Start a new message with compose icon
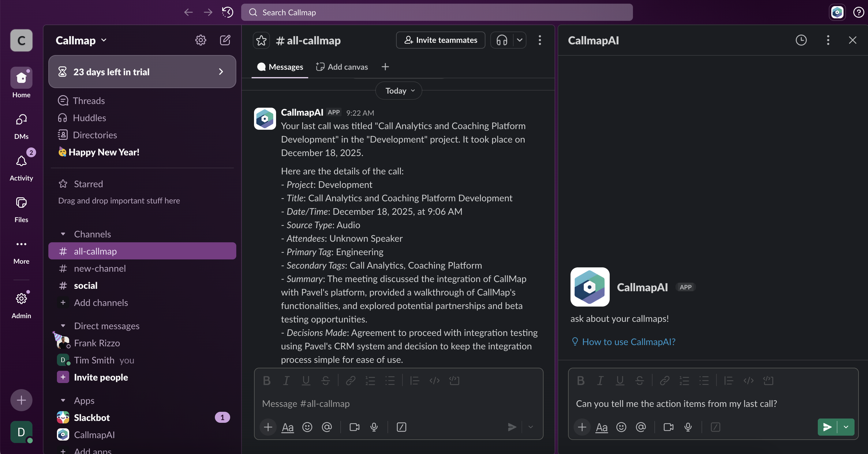The height and width of the screenshot is (454, 868). click(x=225, y=40)
